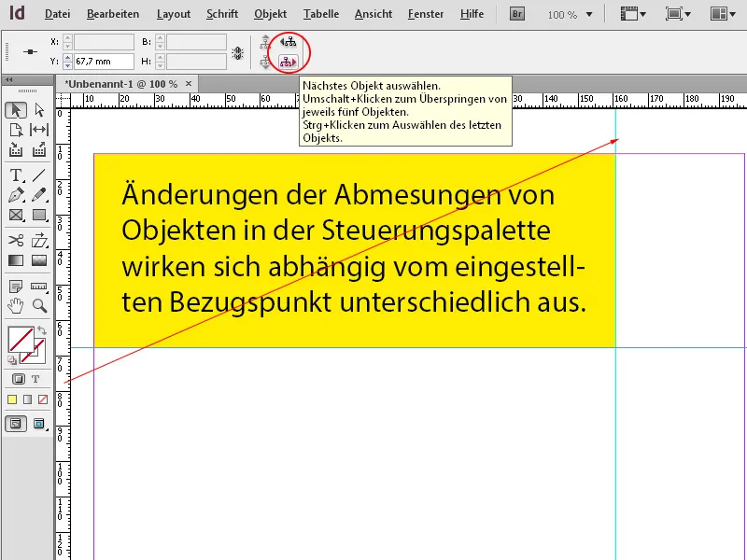This screenshot has width=747, height=560.
Task: Decrease the Y value stepper
Action: tap(67, 65)
